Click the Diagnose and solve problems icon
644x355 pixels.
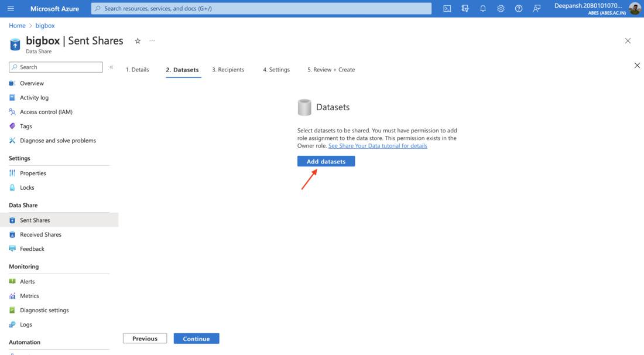coord(12,141)
